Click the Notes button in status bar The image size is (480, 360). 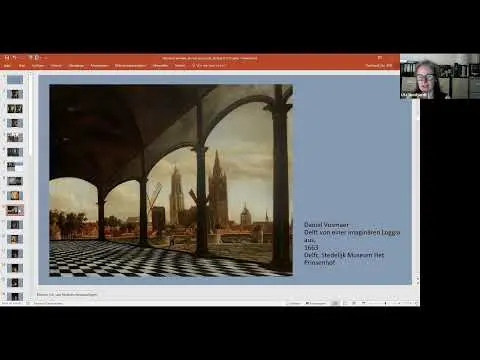pyautogui.click(x=294, y=303)
